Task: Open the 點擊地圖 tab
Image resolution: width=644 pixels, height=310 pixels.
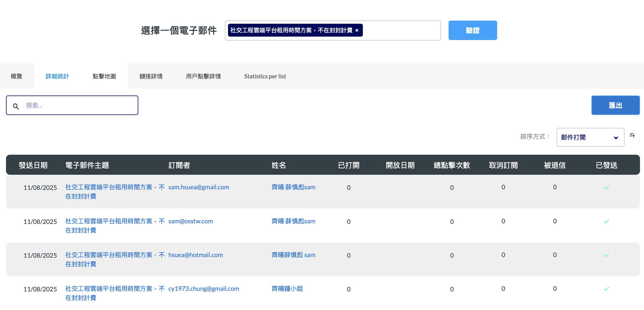Action: [x=104, y=76]
